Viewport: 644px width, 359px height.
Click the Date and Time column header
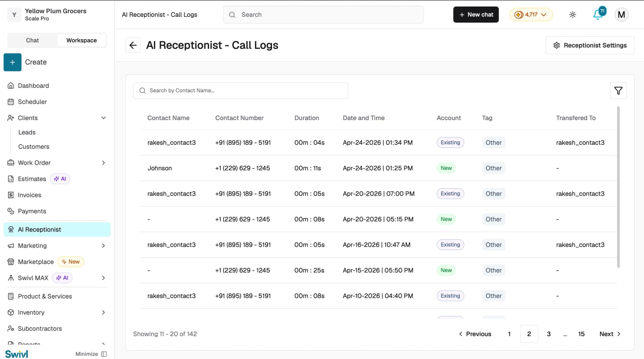364,118
